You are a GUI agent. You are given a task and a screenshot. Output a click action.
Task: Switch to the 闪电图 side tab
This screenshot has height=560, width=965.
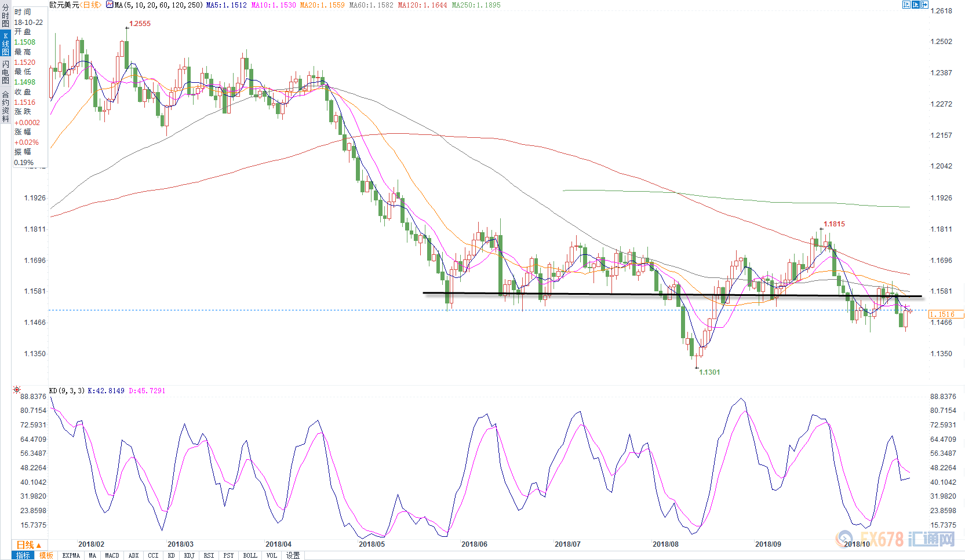[5, 72]
